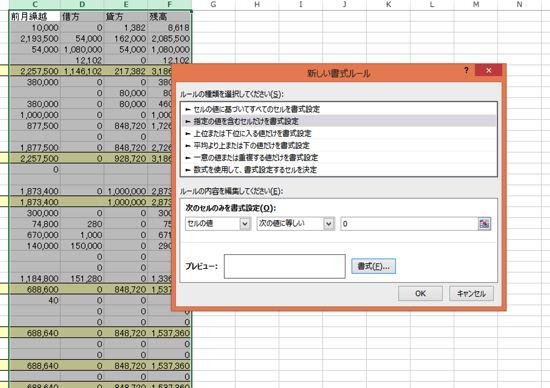Select rule type 上位または下位に入る値だけを書式設定
The height and width of the screenshot is (388, 550).
(339, 133)
